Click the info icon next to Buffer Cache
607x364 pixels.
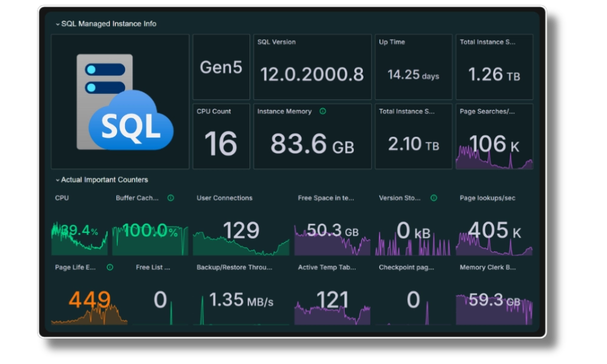click(x=171, y=198)
